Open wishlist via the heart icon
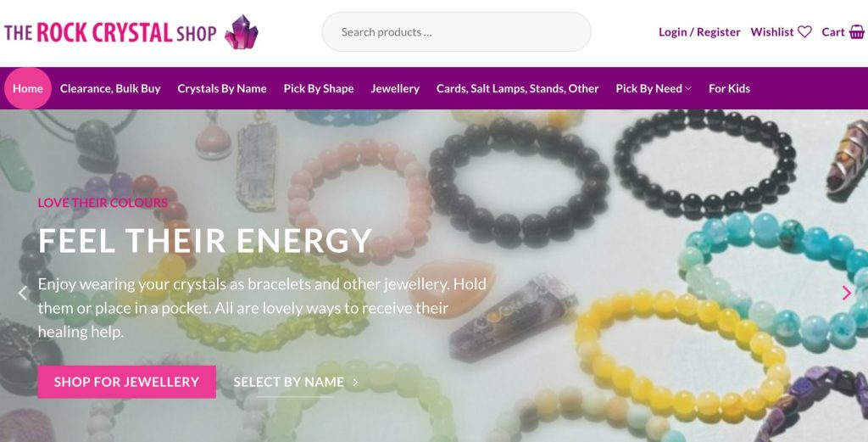 click(804, 32)
